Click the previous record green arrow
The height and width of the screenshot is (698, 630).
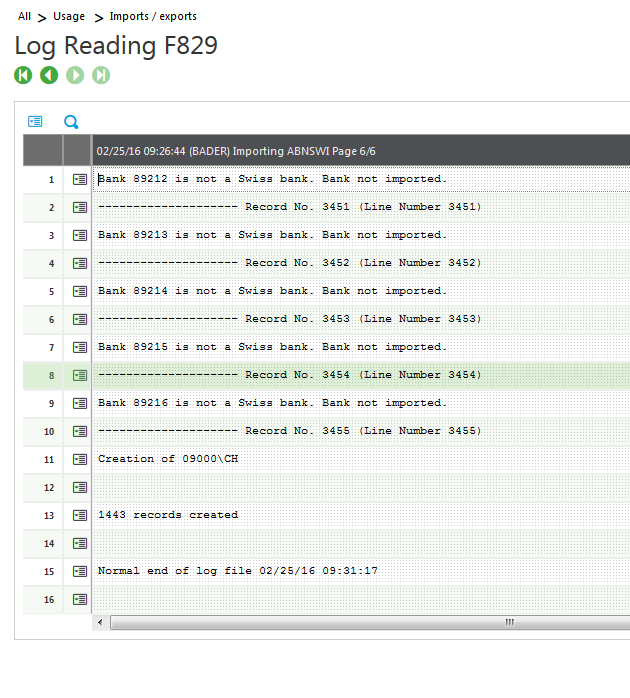49,75
